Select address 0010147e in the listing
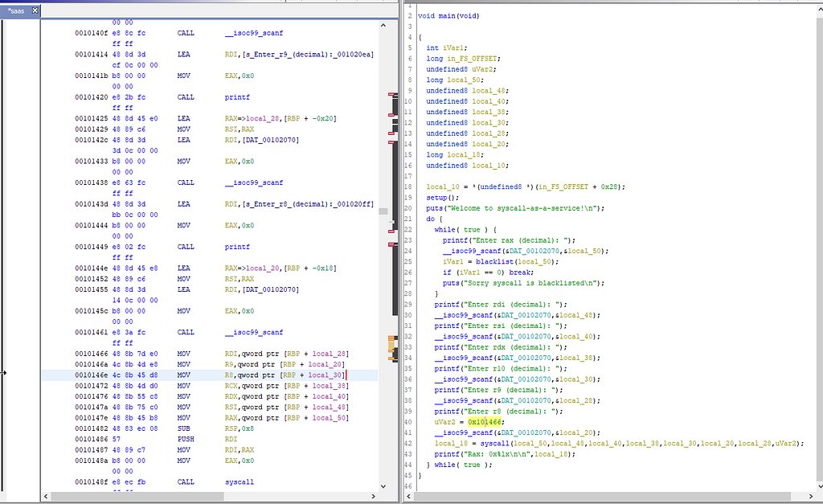823x504 pixels. tap(91, 418)
